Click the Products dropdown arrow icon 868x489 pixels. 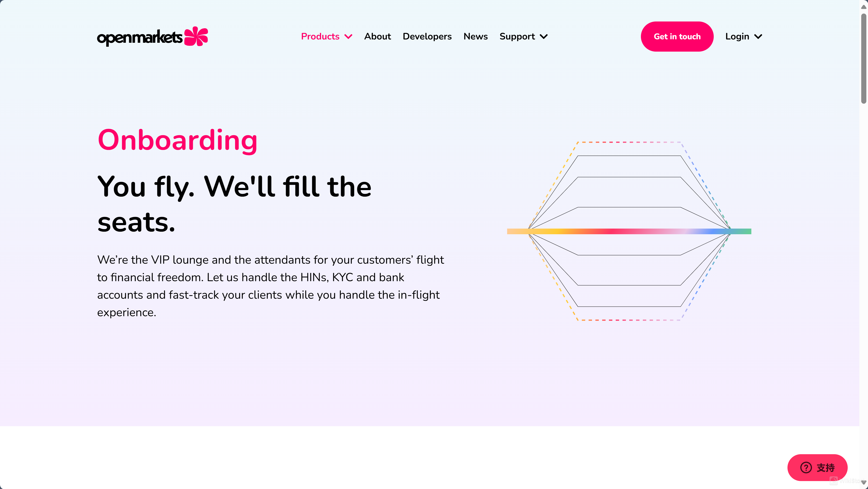point(349,36)
